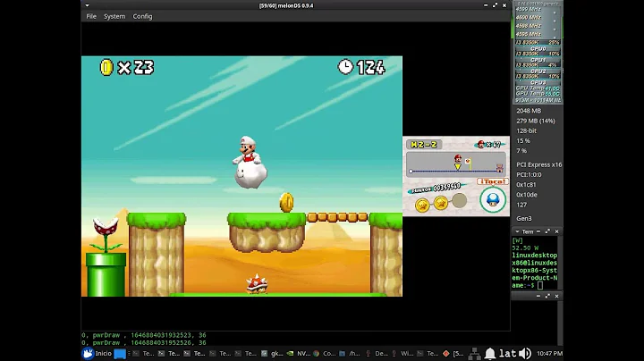Click Mario riding the Lakitu cloud
The height and width of the screenshot is (361, 644).
(250, 163)
